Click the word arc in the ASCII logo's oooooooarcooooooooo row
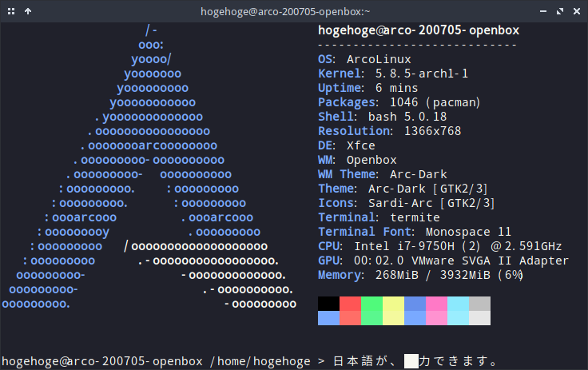 coord(149,145)
